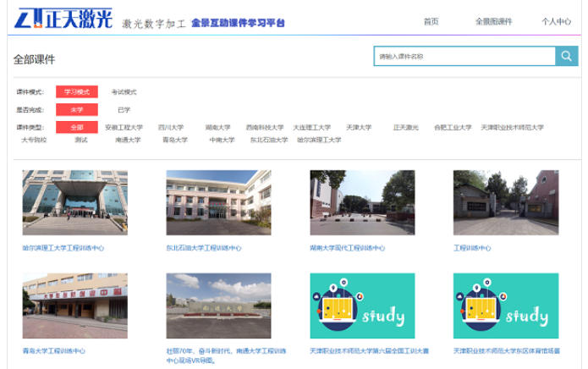588x369 pixels.
Task: Open the 东北石油大学工程训练中心 building image
Action: [218, 202]
